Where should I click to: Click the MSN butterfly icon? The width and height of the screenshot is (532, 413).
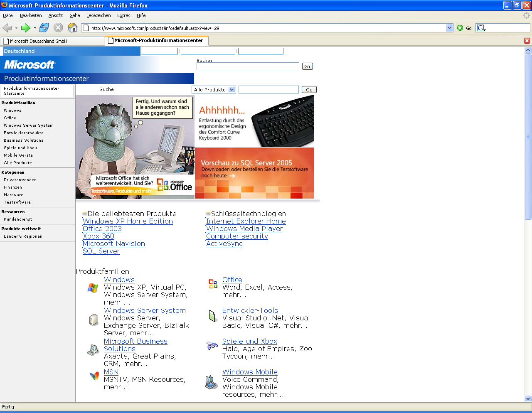[x=94, y=376]
